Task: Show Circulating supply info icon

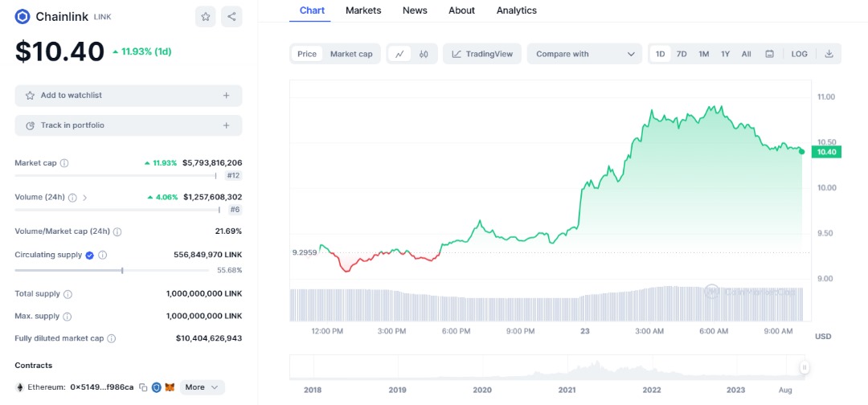Action: click(x=102, y=255)
